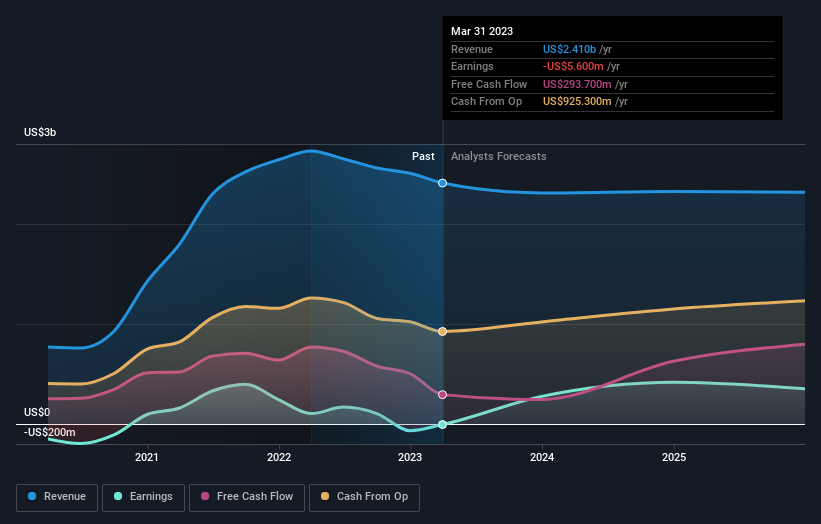Viewport: 821px width, 524px height.
Task: Click the 2022 x-axis label
Action: click(x=279, y=457)
